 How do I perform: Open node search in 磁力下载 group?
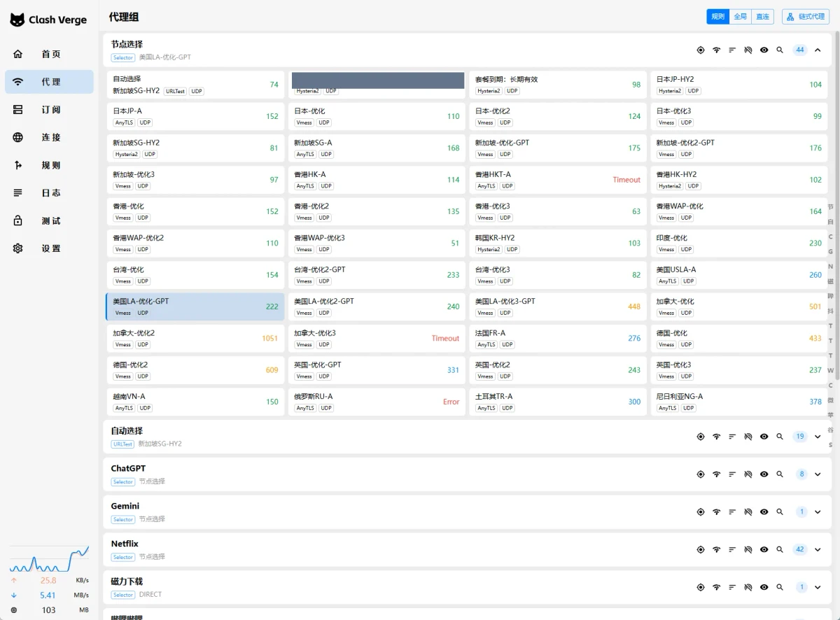[780, 588]
